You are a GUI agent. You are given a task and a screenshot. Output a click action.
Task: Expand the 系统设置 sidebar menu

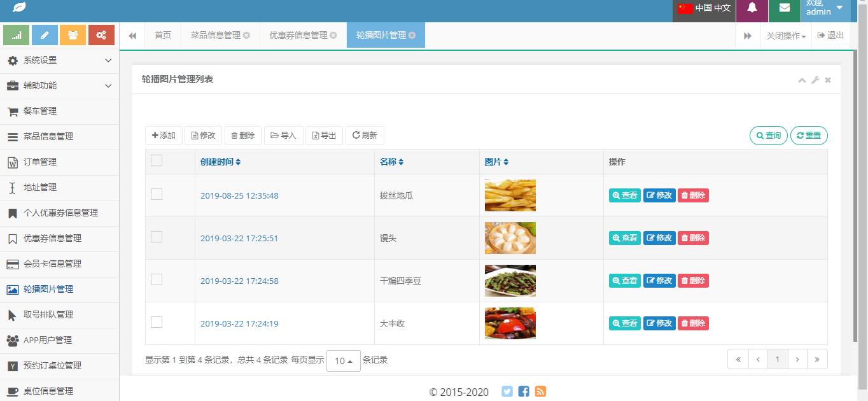coord(59,60)
